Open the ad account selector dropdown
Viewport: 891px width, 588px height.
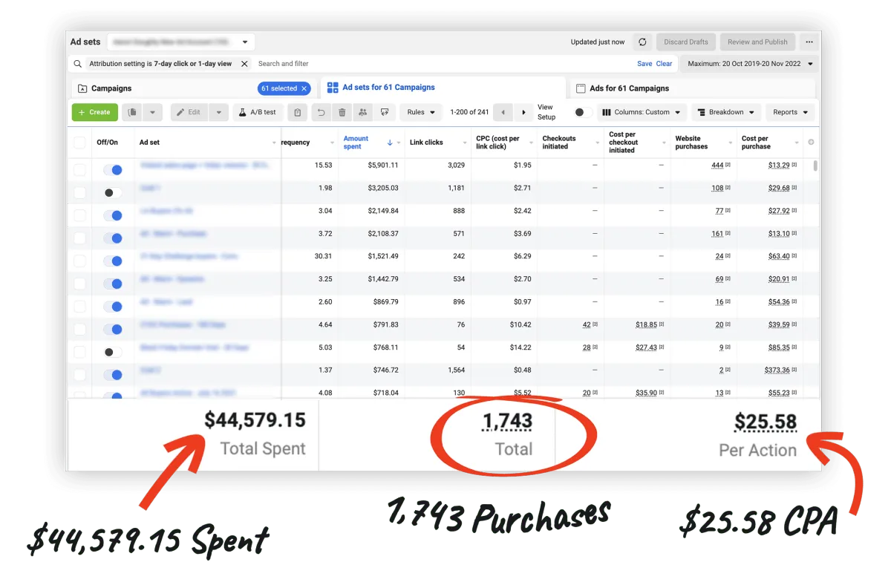tap(181, 42)
